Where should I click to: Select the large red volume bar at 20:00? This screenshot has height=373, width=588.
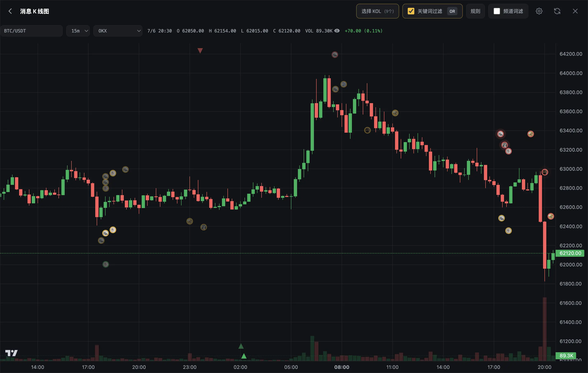544,329
